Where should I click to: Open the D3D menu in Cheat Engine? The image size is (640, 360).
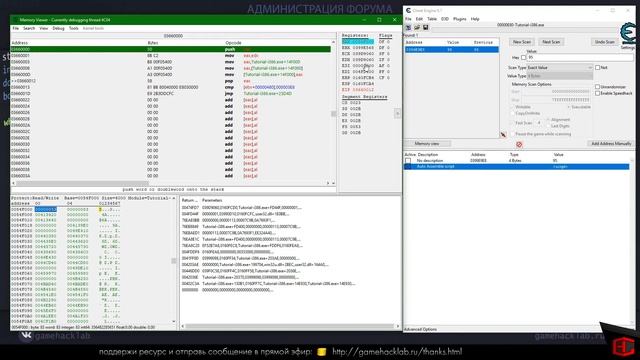[445, 19]
